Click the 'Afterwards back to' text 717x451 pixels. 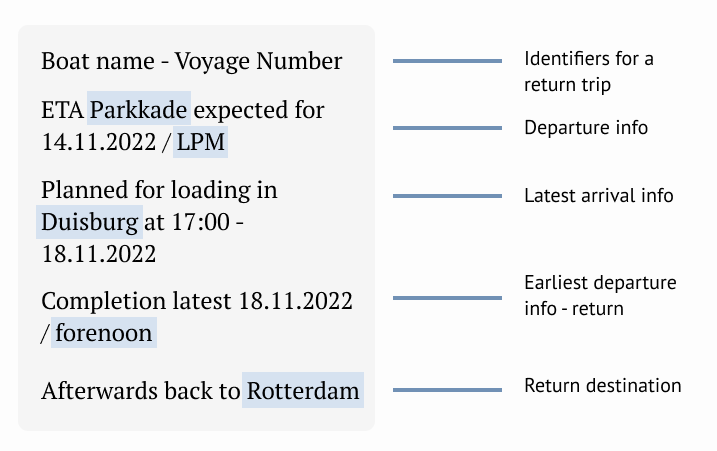click(140, 390)
